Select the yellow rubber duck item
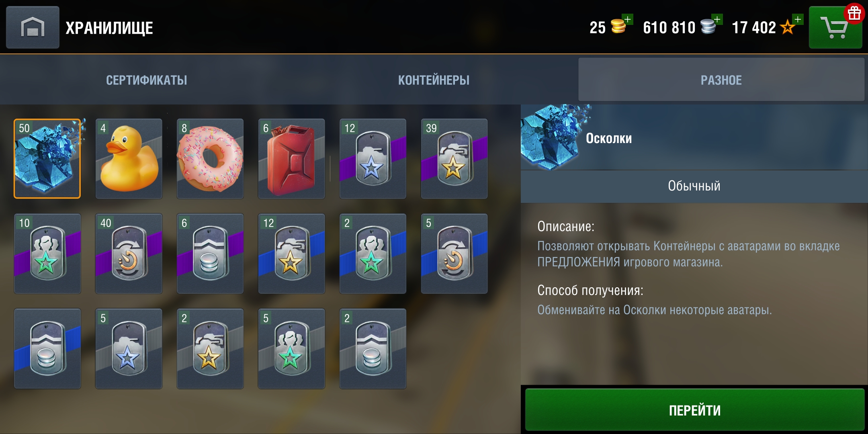 pyautogui.click(x=129, y=159)
